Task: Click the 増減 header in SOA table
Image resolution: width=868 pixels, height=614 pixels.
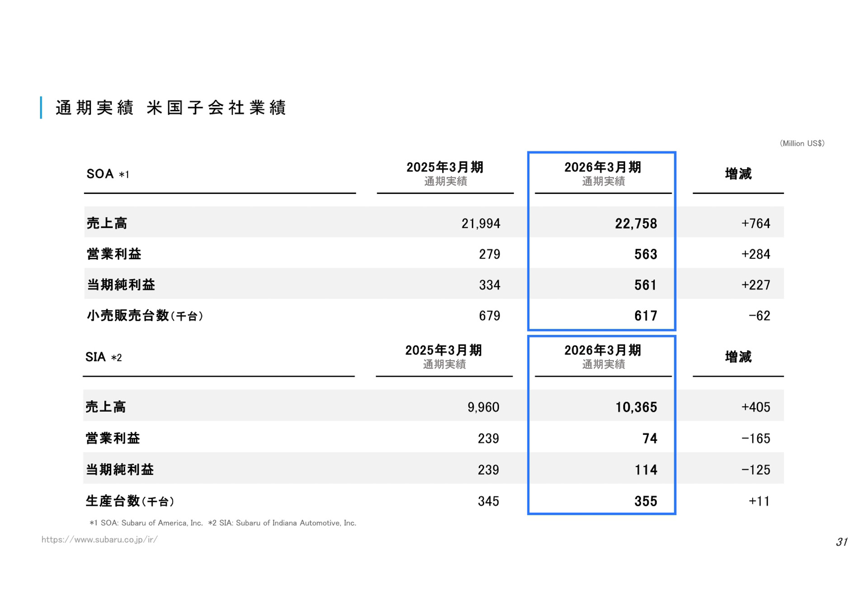Action: pos(738,174)
